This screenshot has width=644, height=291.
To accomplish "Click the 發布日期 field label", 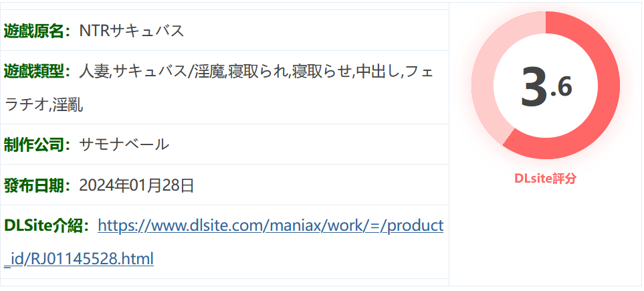I will [33, 186].
